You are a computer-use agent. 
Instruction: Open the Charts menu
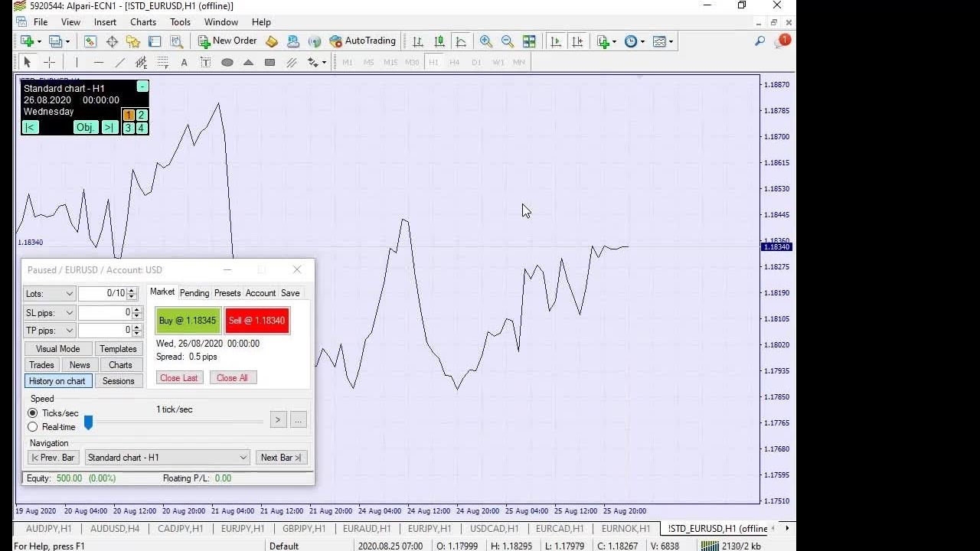click(142, 22)
